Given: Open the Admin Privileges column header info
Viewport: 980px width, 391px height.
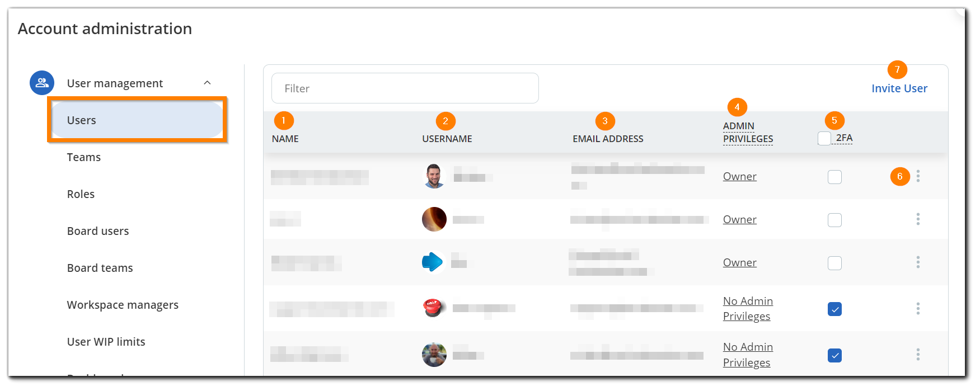Looking at the screenshot, I should point(748,133).
